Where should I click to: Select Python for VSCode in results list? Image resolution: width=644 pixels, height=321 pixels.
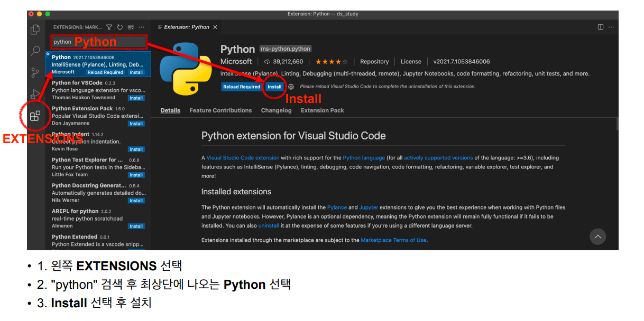coord(98,90)
